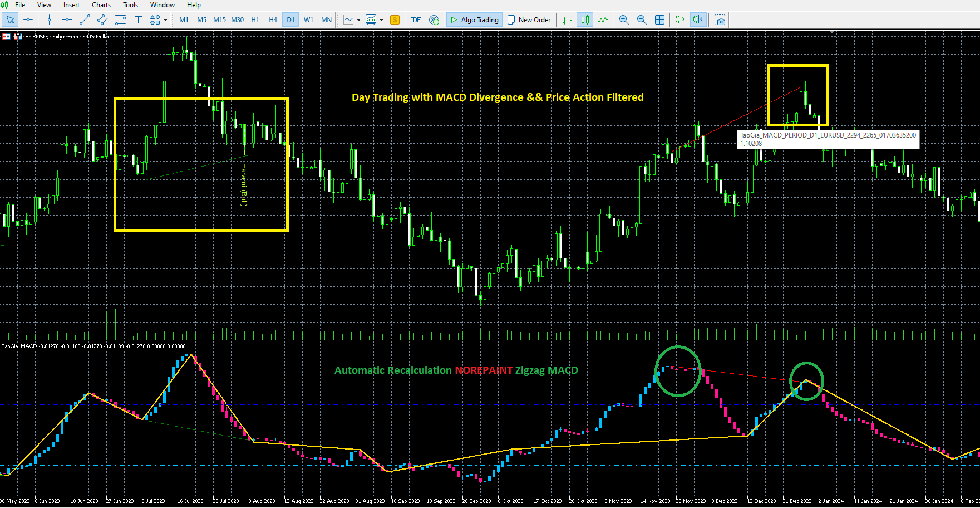Tile windows with grid icon
The height and width of the screenshot is (508, 980).
659,20
